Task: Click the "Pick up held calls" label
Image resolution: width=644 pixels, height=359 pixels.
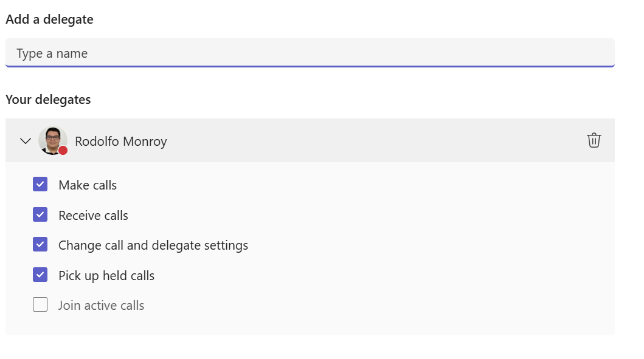Action: (106, 276)
